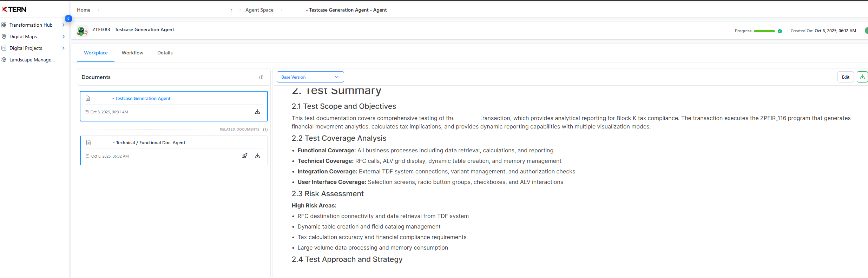Open Landscape Management in sidebar
The height and width of the screenshot is (278, 868).
point(32,60)
